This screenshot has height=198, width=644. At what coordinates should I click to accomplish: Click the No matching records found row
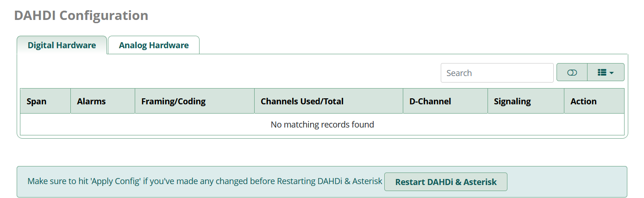tap(322, 124)
